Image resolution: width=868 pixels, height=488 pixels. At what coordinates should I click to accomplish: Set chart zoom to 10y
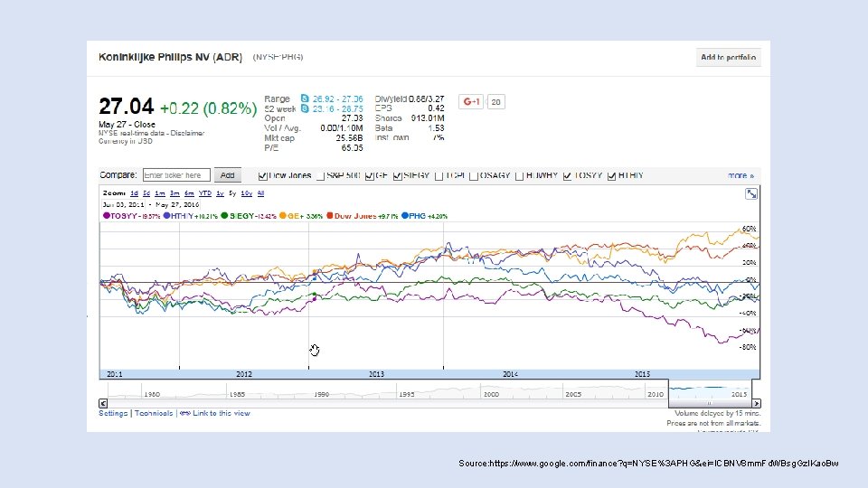[247, 193]
